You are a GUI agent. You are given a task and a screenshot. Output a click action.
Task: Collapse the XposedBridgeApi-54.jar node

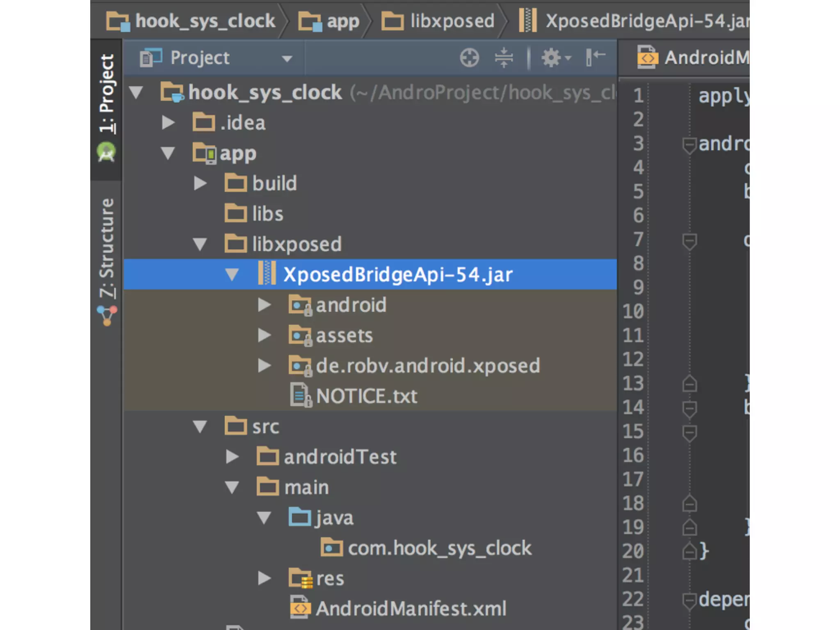[232, 275]
